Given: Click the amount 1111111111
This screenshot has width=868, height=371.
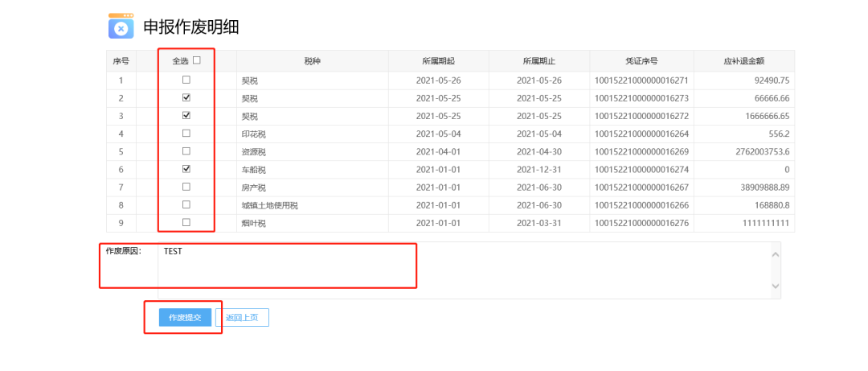Looking at the screenshot, I should [765, 223].
